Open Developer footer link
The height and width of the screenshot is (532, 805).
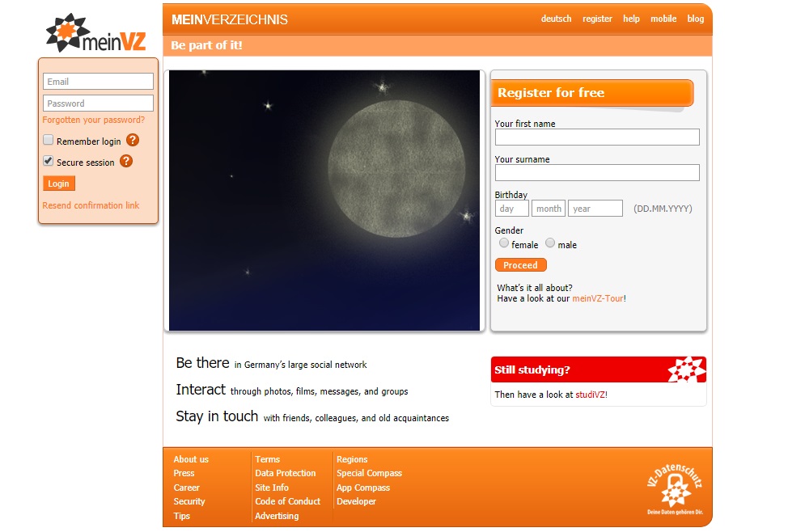[356, 501]
